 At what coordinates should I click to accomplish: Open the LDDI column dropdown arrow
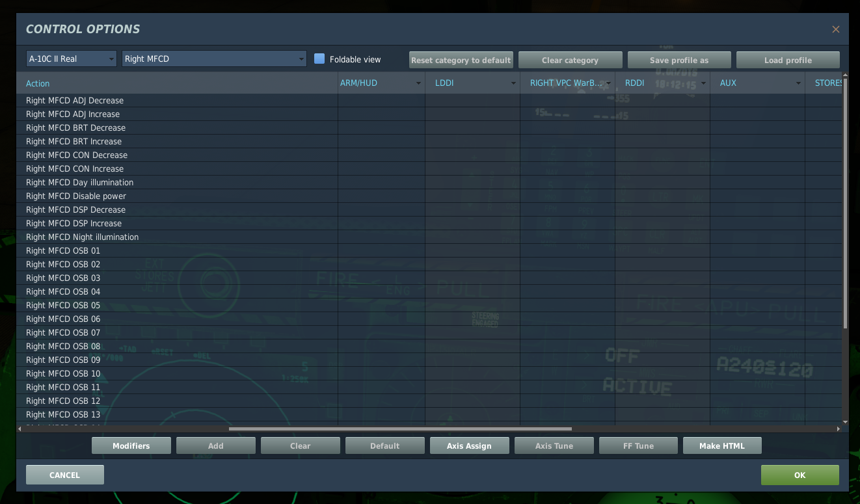(513, 84)
